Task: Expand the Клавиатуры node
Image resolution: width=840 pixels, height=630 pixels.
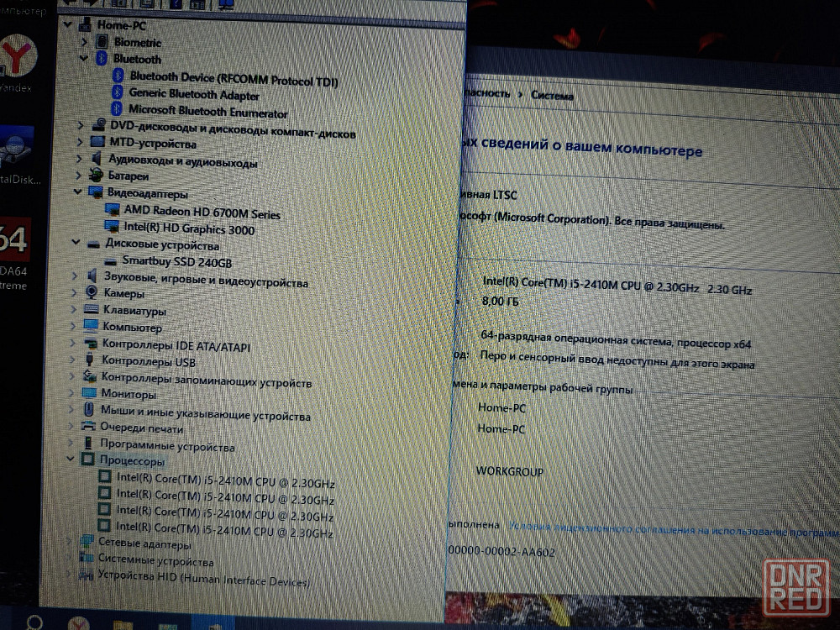Action: pyautogui.click(x=73, y=309)
